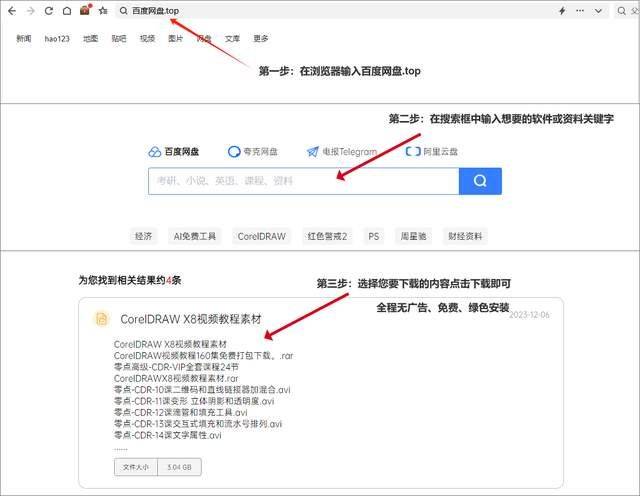Open the 图片 navigation link

(x=176, y=38)
